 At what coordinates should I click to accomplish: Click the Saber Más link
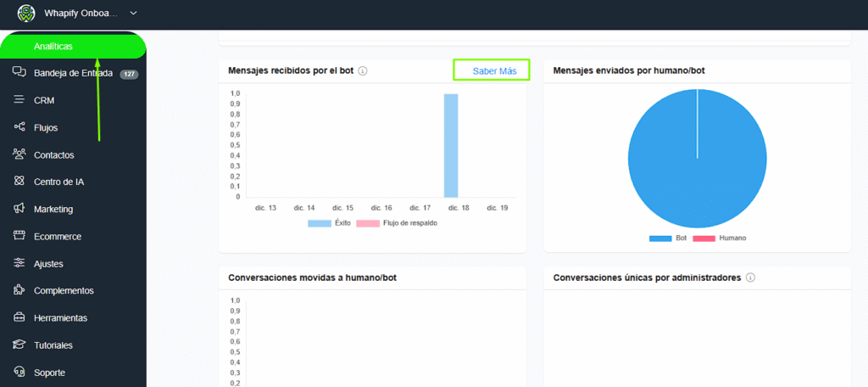click(x=494, y=70)
